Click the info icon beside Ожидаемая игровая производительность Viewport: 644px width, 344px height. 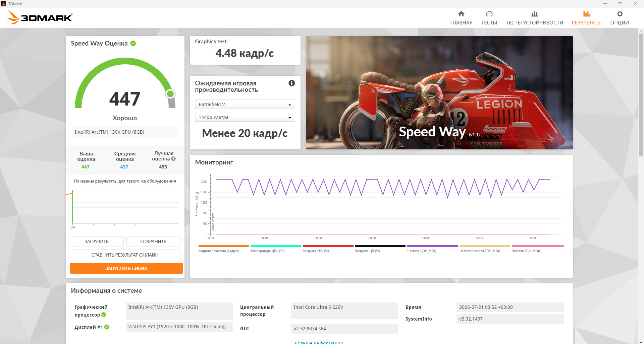click(292, 83)
